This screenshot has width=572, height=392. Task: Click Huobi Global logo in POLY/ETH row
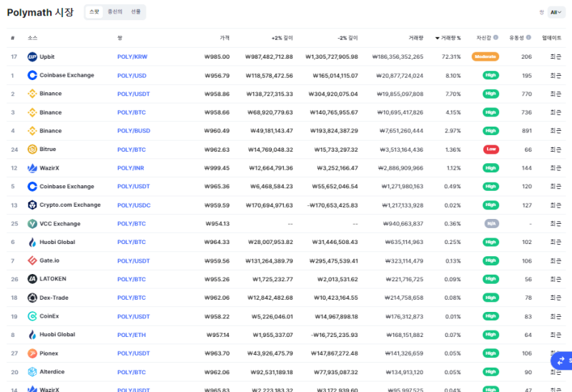pyautogui.click(x=32, y=335)
